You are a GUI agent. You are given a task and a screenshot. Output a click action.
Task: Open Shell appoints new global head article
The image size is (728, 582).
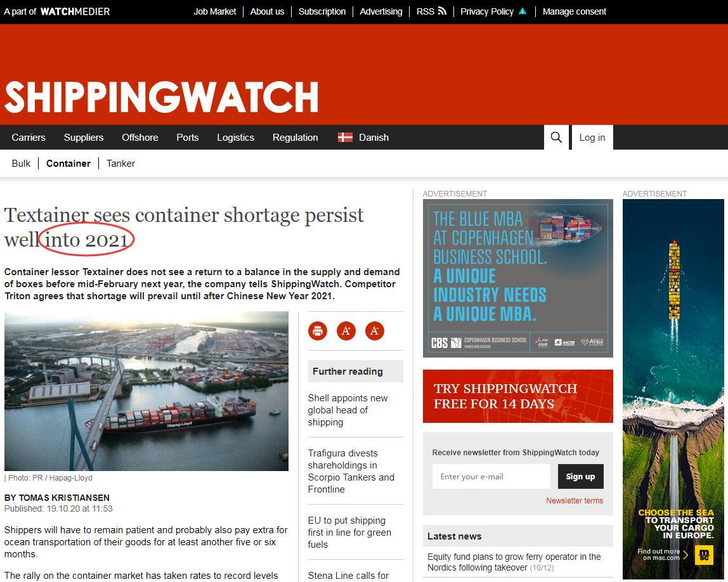tap(348, 410)
